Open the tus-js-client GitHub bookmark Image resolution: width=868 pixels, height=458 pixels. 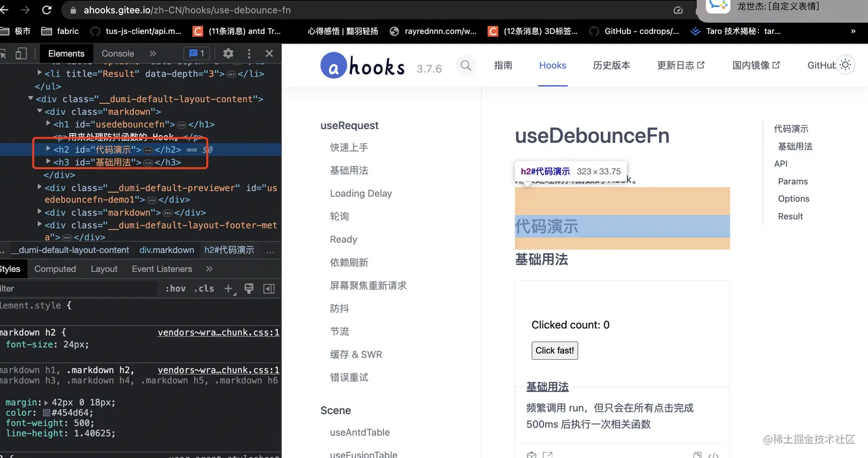pos(136,31)
